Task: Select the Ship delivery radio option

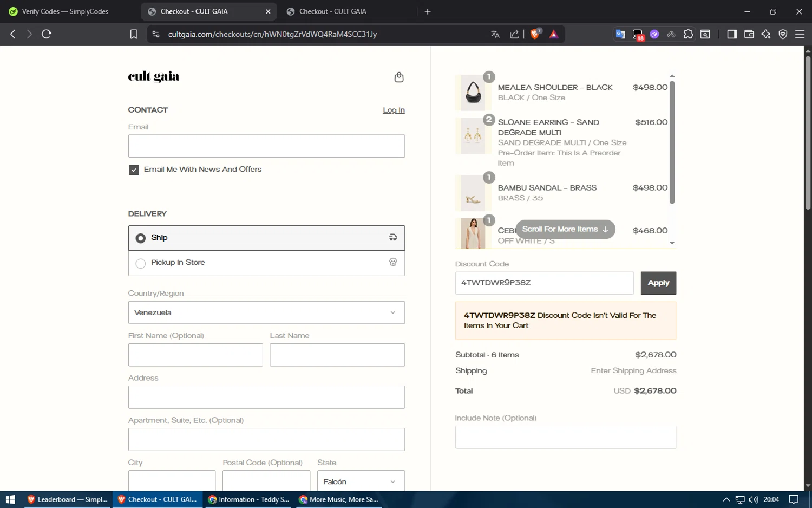Action: pyautogui.click(x=141, y=238)
